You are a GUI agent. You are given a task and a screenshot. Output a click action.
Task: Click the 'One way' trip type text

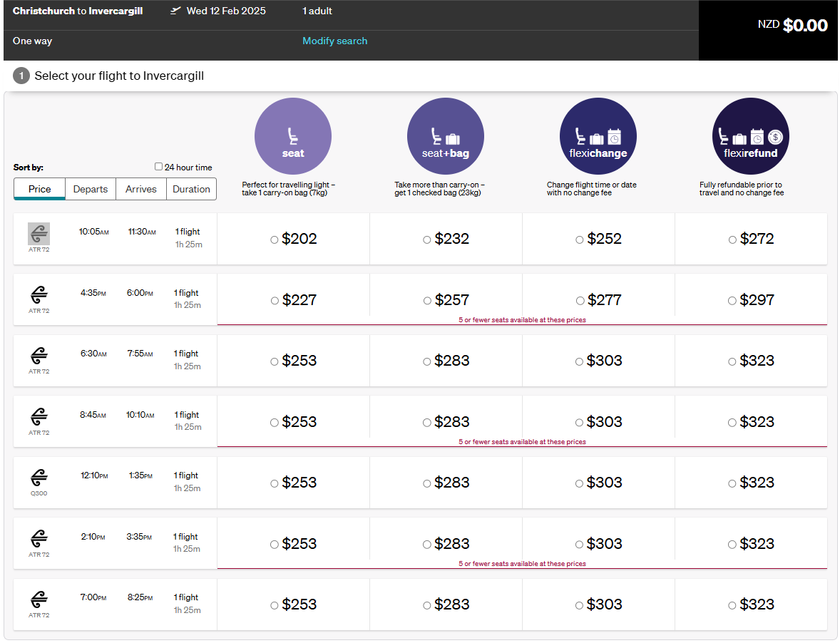point(32,41)
